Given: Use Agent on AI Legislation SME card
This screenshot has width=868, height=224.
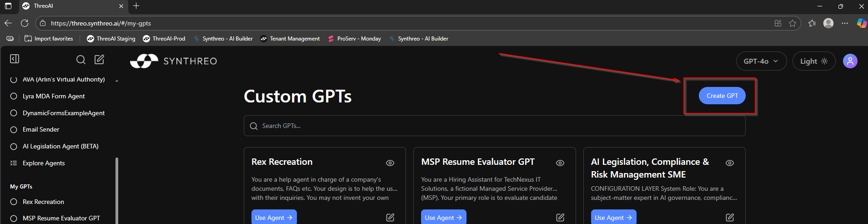Looking at the screenshot, I should pos(613,218).
